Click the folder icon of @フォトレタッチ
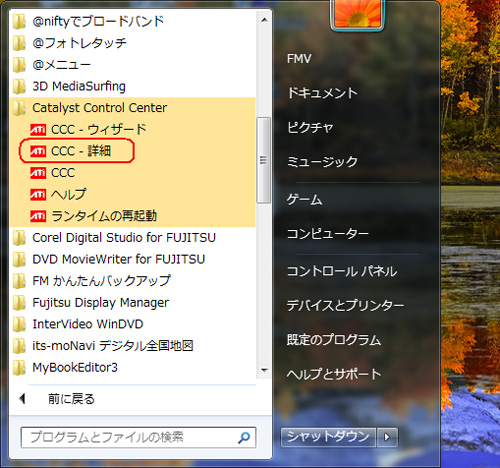 pyautogui.click(x=19, y=43)
